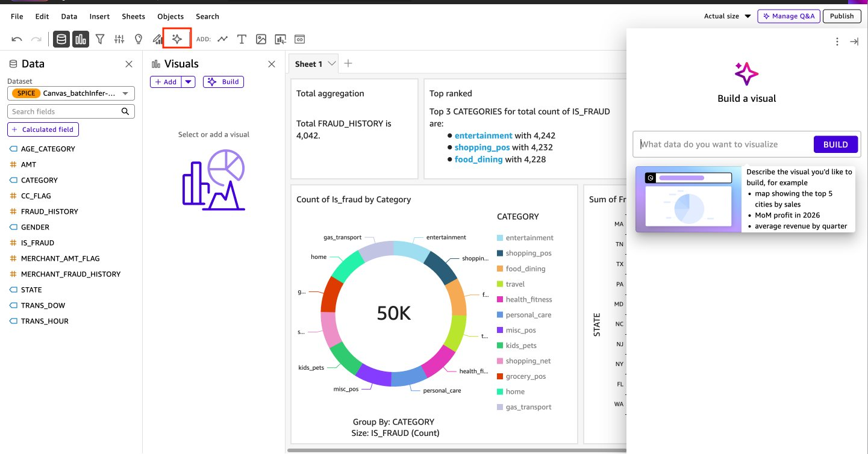Open the Build panel three-dot menu
Image resolution: width=868 pixels, height=454 pixels.
837,42
